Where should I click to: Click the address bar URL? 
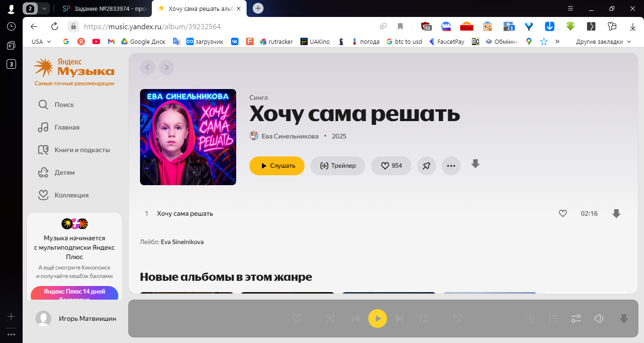[x=153, y=27]
